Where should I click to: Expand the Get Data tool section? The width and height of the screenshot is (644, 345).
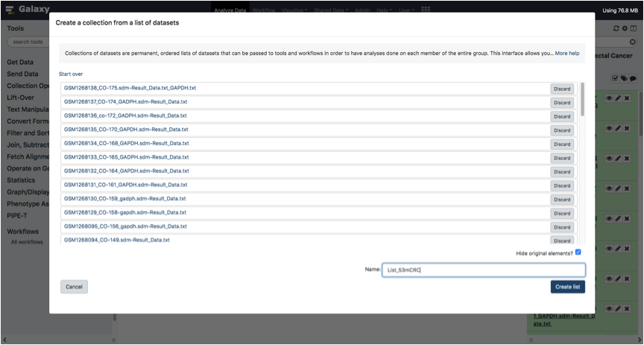20,63
